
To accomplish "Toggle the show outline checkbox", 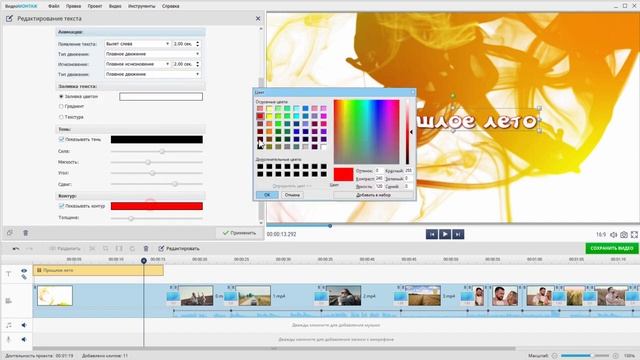I will [x=61, y=206].
